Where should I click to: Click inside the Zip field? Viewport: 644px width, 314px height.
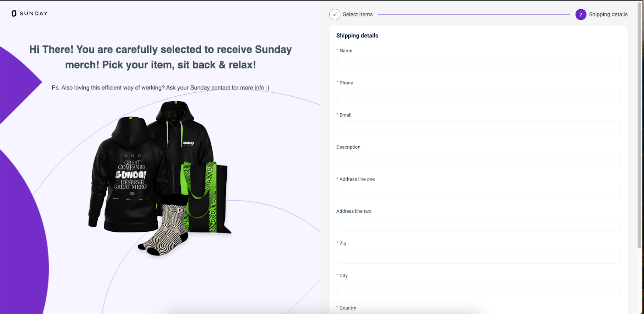tap(478, 257)
